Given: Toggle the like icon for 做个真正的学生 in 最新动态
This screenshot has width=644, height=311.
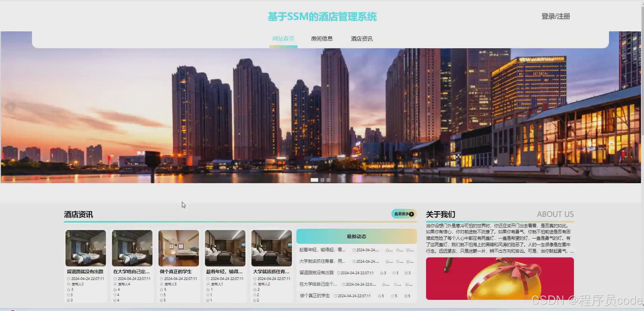Looking at the screenshot, I should pyautogui.click(x=380, y=296).
